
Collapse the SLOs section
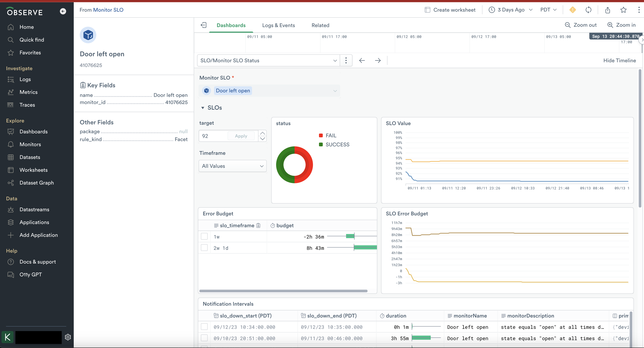[x=203, y=108]
